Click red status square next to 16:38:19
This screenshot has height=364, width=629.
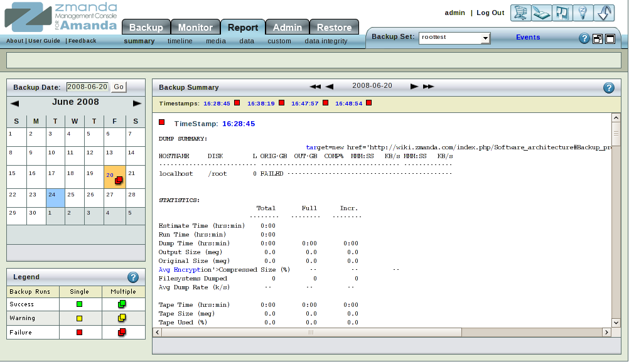click(282, 103)
